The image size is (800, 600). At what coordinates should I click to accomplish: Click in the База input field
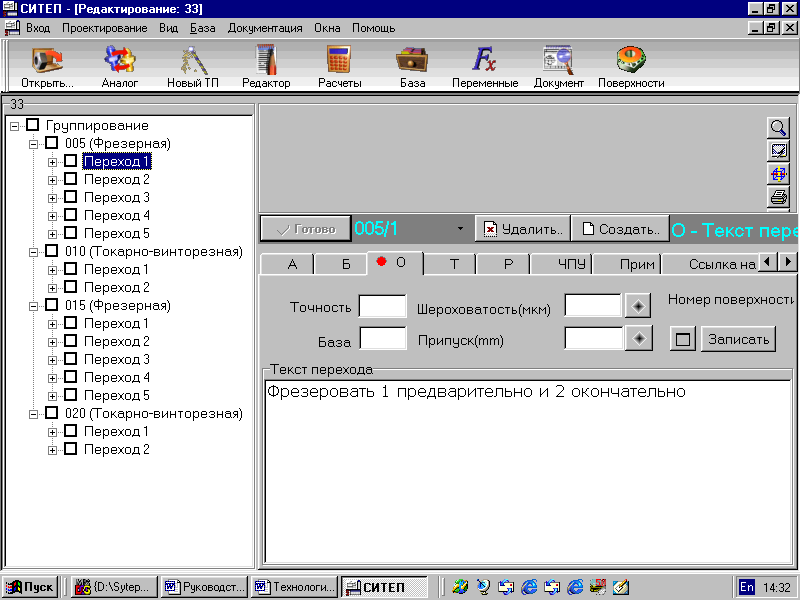coord(383,338)
